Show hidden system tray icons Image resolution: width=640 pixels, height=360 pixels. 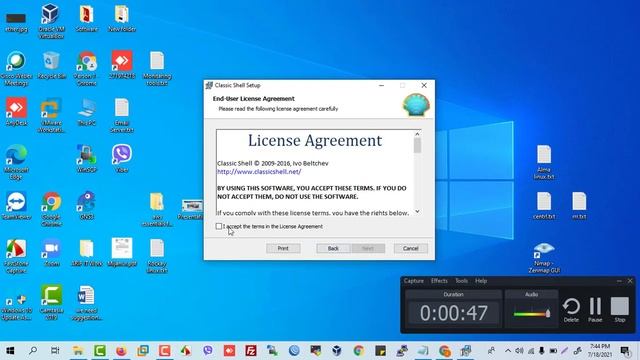coord(508,350)
